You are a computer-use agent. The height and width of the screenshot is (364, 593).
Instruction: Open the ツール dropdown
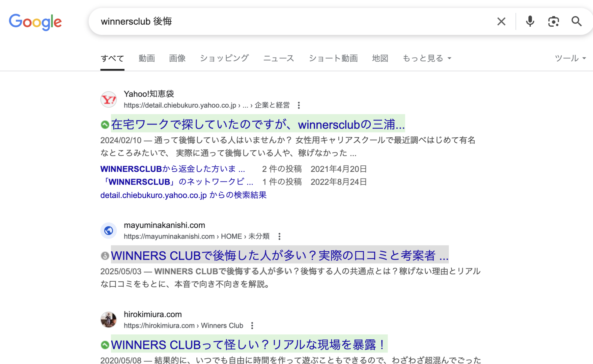[570, 58]
